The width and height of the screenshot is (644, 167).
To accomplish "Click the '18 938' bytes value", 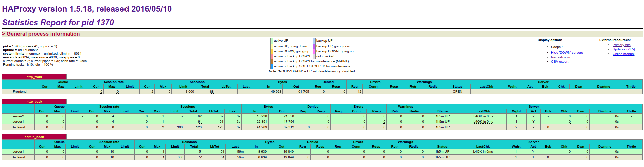I will (x=262, y=116).
